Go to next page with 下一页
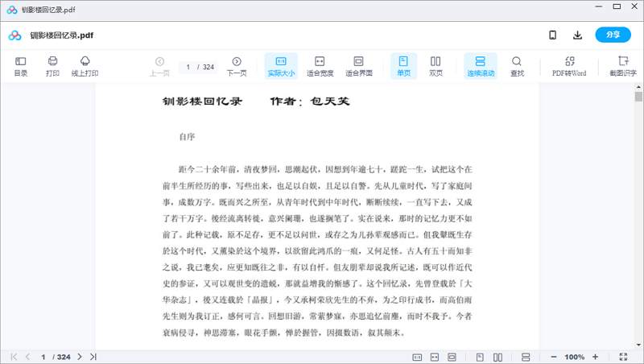This screenshot has width=644, height=364. click(x=236, y=66)
